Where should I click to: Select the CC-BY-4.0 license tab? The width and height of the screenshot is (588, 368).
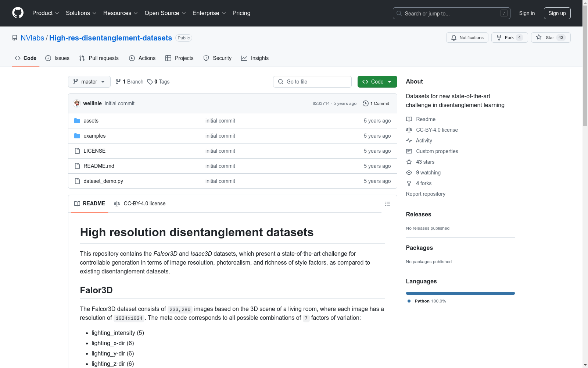[x=140, y=204]
